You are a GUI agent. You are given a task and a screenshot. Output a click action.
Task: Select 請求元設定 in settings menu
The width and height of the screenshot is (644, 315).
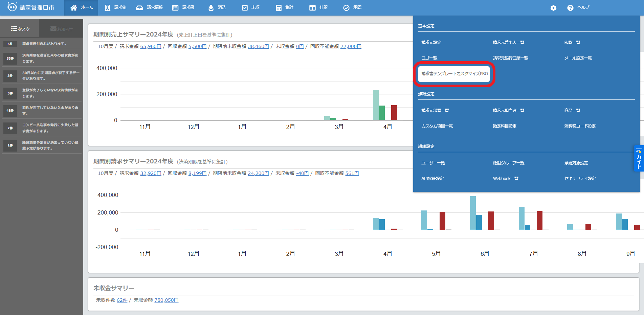pyautogui.click(x=431, y=43)
